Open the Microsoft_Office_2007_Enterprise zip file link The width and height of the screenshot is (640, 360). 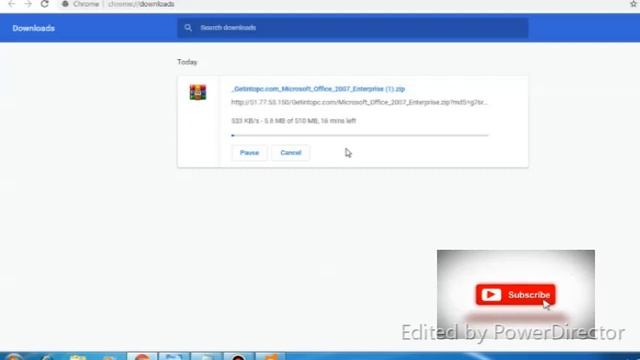[318, 89]
